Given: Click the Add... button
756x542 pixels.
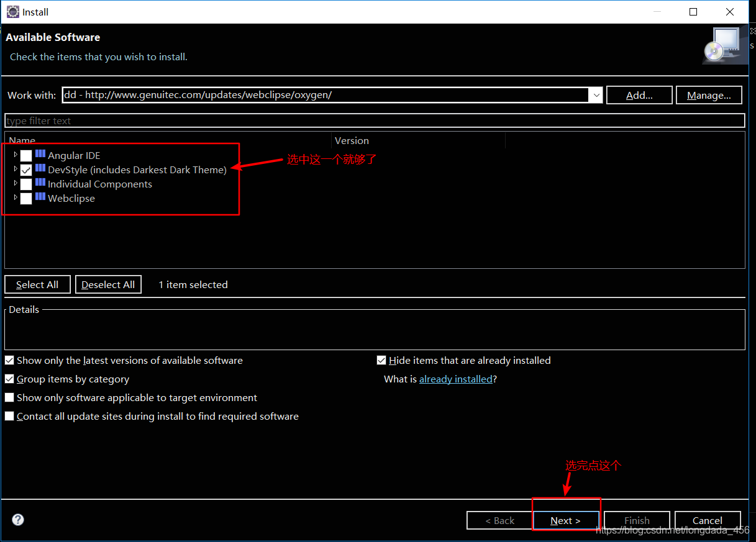Looking at the screenshot, I should point(639,95).
